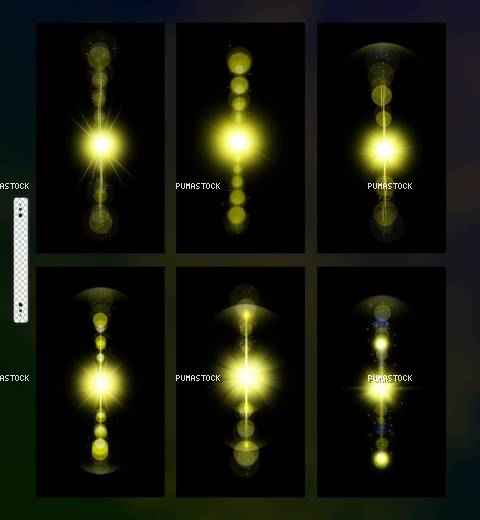Select the top-left starburst lens flare thumbnail
The width and height of the screenshot is (480, 520).
coord(100,138)
